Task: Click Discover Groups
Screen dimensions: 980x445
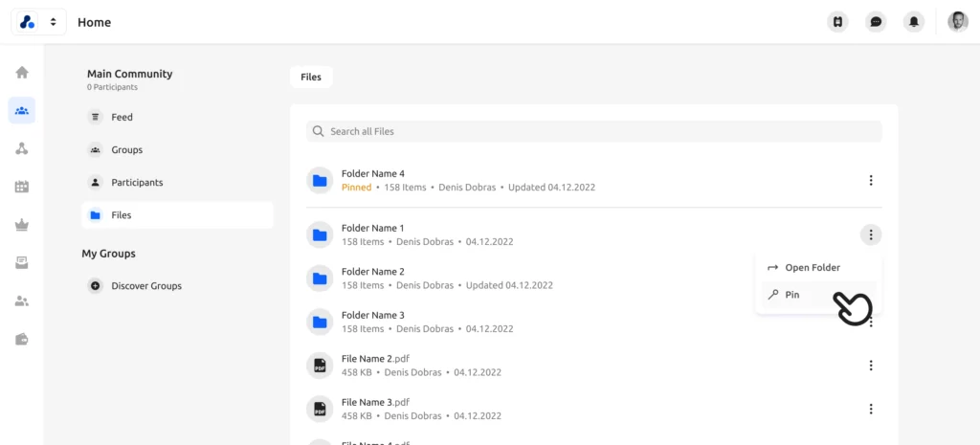Action: (146, 285)
